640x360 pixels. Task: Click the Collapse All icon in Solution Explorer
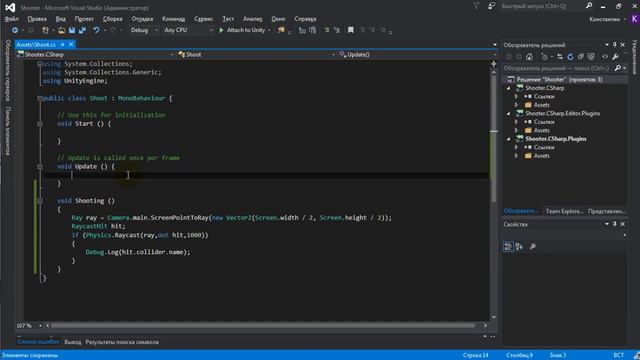(x=580, y=57)
